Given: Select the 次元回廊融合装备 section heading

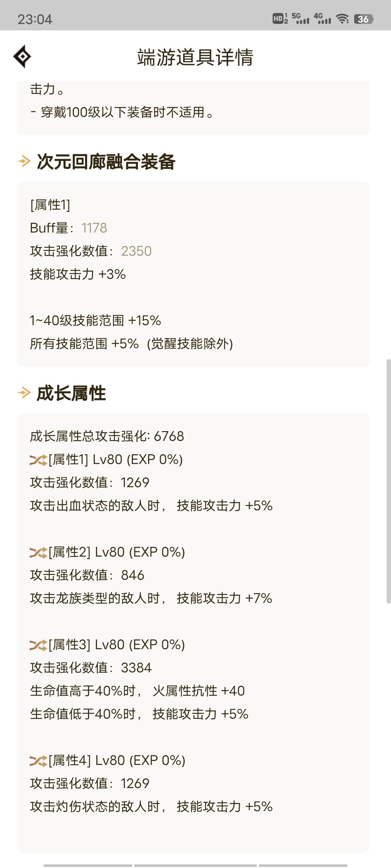Looking at the screenshot, I should click(x=106, y=162).
